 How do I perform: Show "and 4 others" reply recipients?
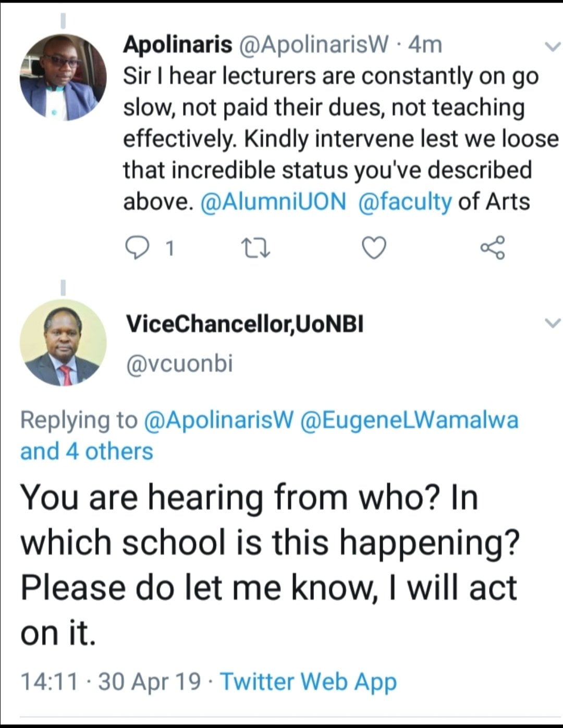tap(87, 452)
